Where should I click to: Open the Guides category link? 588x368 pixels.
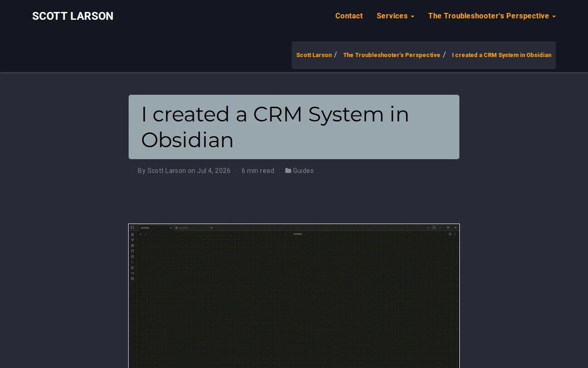click(x=303, y=171)
